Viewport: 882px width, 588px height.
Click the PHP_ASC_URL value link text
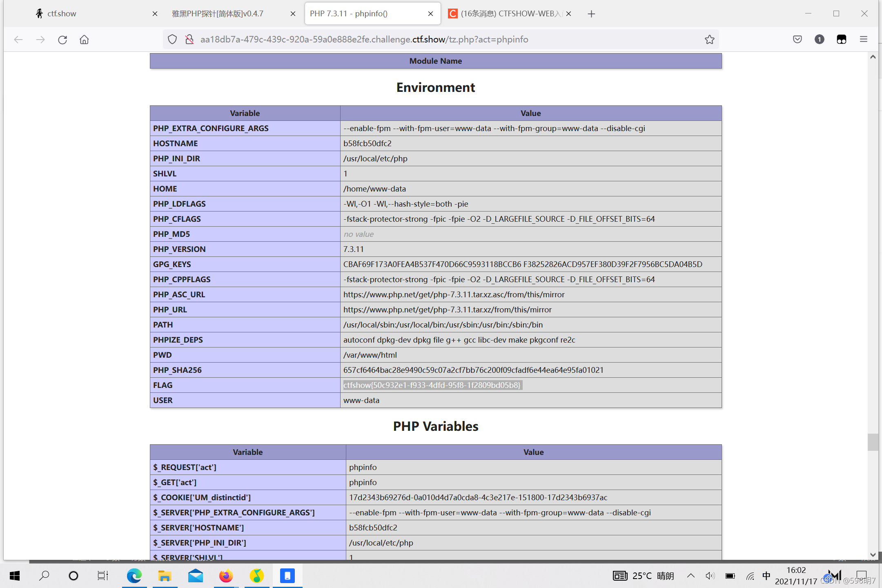click(454, 295)
